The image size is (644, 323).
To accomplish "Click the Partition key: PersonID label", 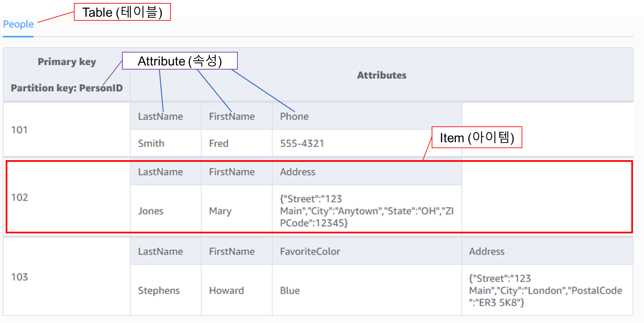I will [x=67, y=88].
